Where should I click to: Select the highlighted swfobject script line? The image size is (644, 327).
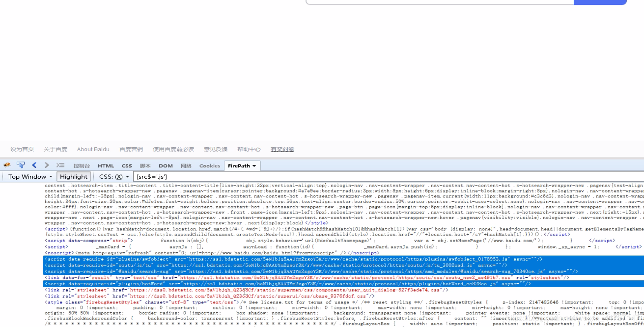pos(343,259)
